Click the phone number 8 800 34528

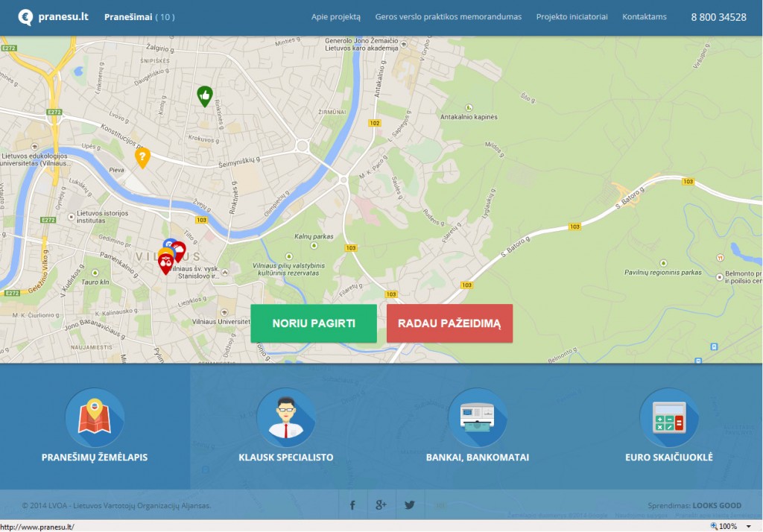click(719, 17)
